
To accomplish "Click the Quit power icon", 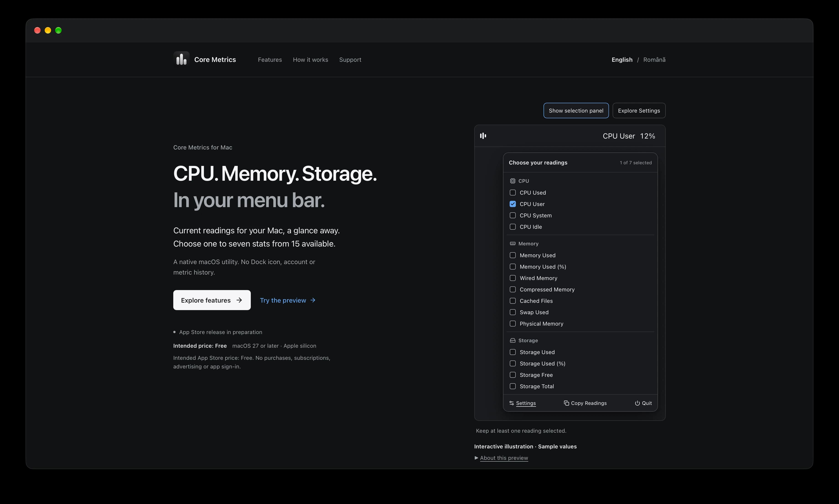I will tap(637, 403).
